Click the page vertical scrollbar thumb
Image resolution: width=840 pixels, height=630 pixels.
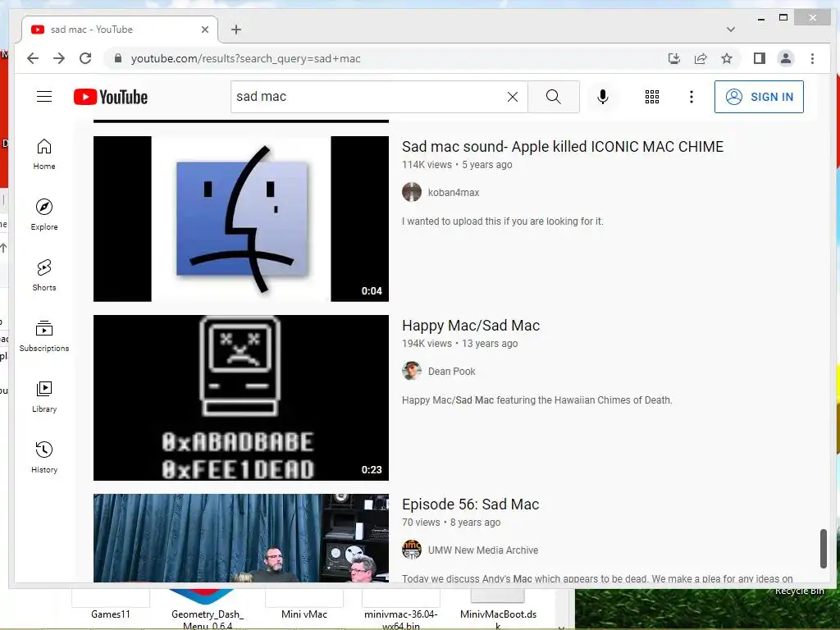click(x=824, y=549)
